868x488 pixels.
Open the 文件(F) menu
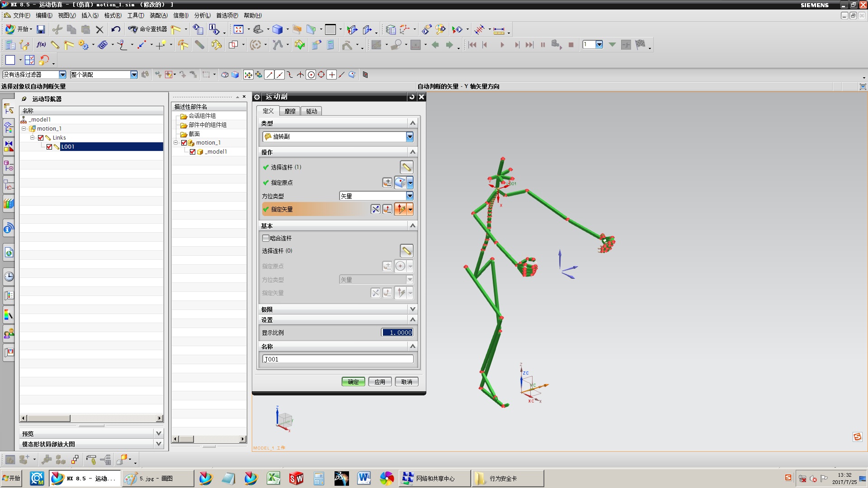pyautogui.click(x=21, y=15)
